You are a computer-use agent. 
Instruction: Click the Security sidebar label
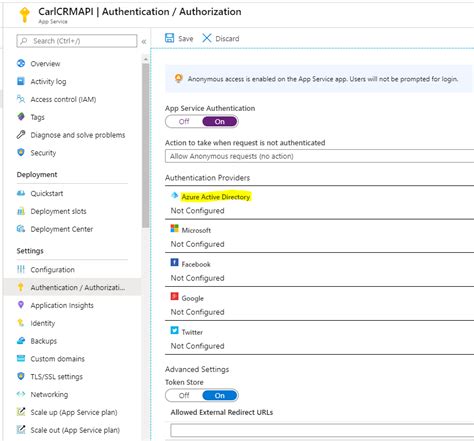pyautogui.click(x=43, y=153)
